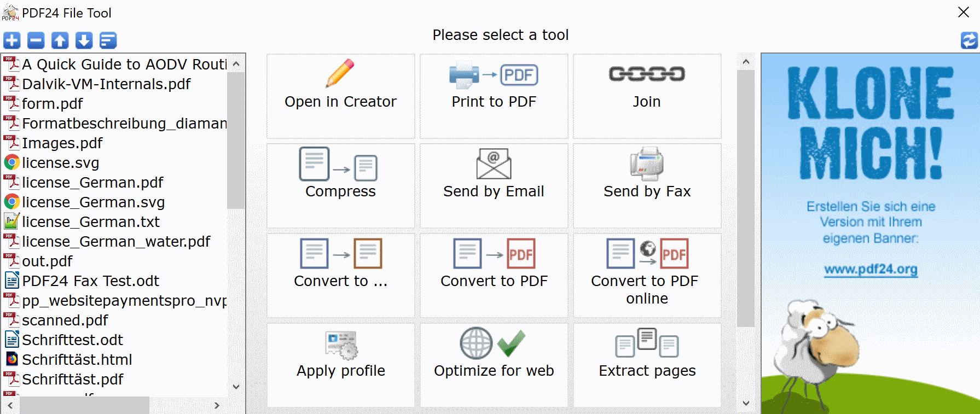
Task: Select Send by Email tool
Action: 494,185
